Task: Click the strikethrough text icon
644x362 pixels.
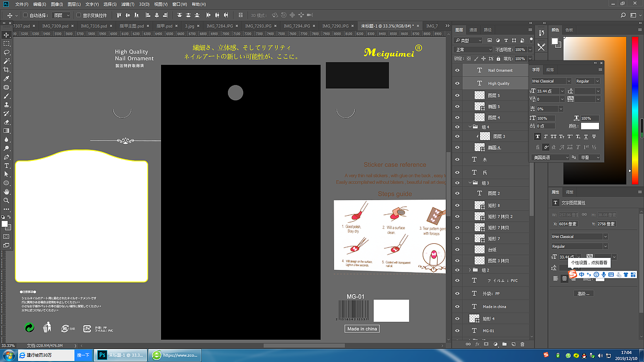Action: [594, 136]
